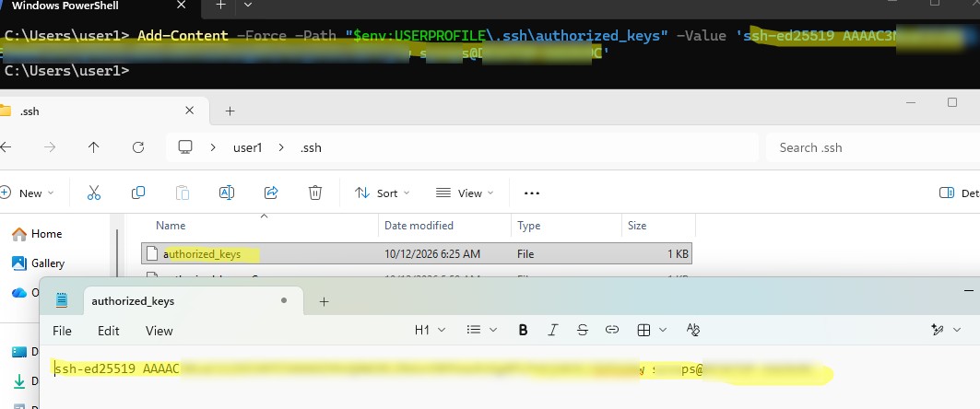Open the View dropdown in Explorer
The image size is (980, 409).
[465, 193]
